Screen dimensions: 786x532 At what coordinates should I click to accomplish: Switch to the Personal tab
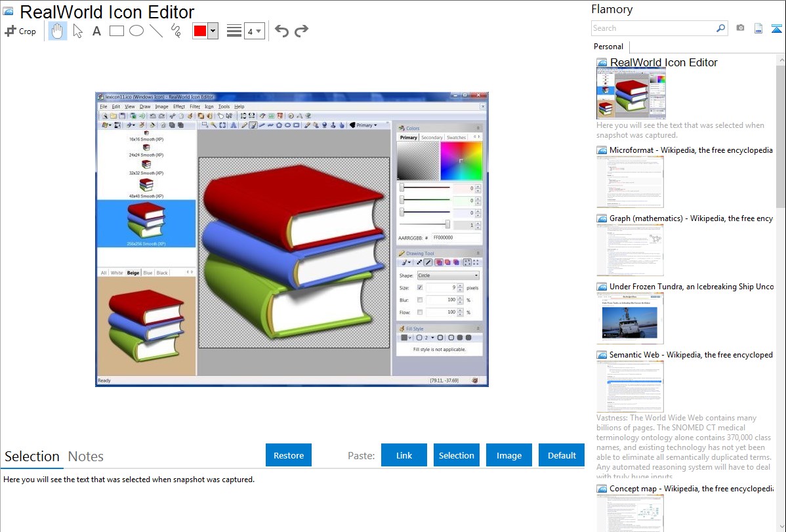[609, 47]
